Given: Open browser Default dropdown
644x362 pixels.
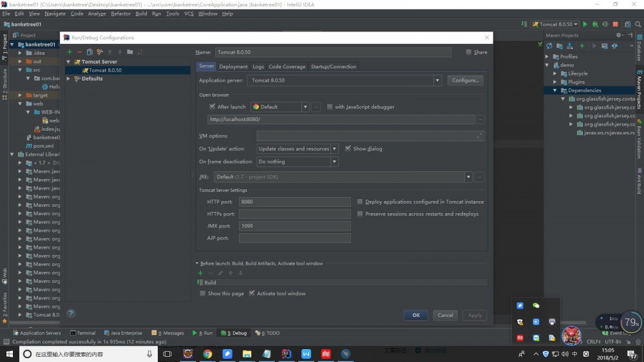Looking at the screenshot, I should point(305,107).
